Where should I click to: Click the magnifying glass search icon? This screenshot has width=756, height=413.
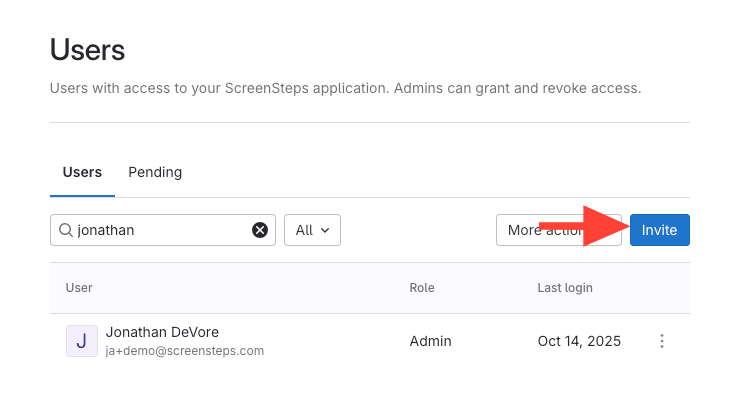tap(66, 230)
